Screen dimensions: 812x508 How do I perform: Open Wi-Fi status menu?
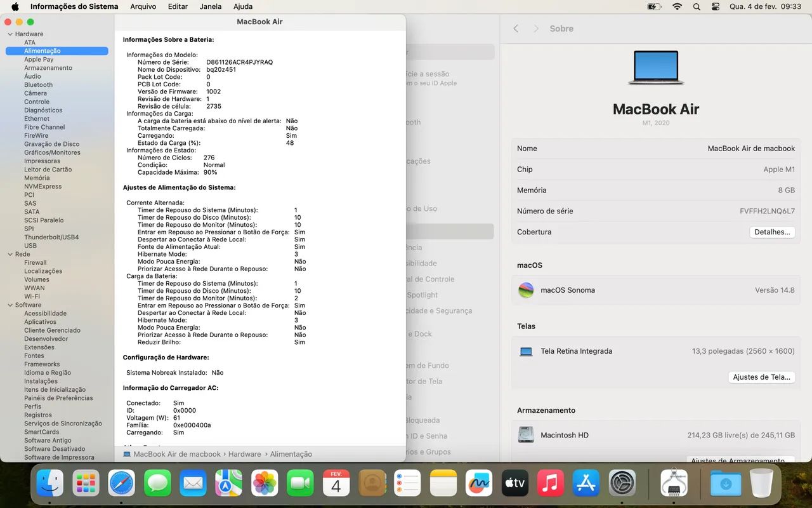pyautogui.click(x=677, y=6)
